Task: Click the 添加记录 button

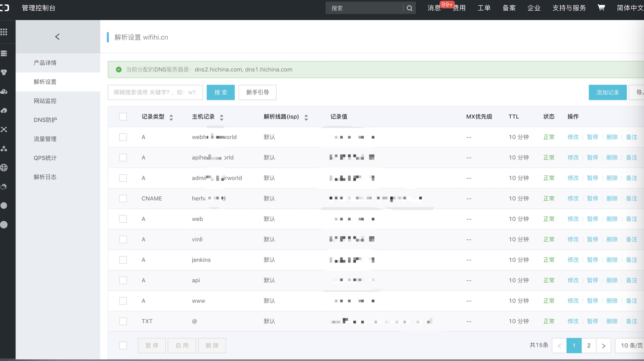Action: click(608, 92)
